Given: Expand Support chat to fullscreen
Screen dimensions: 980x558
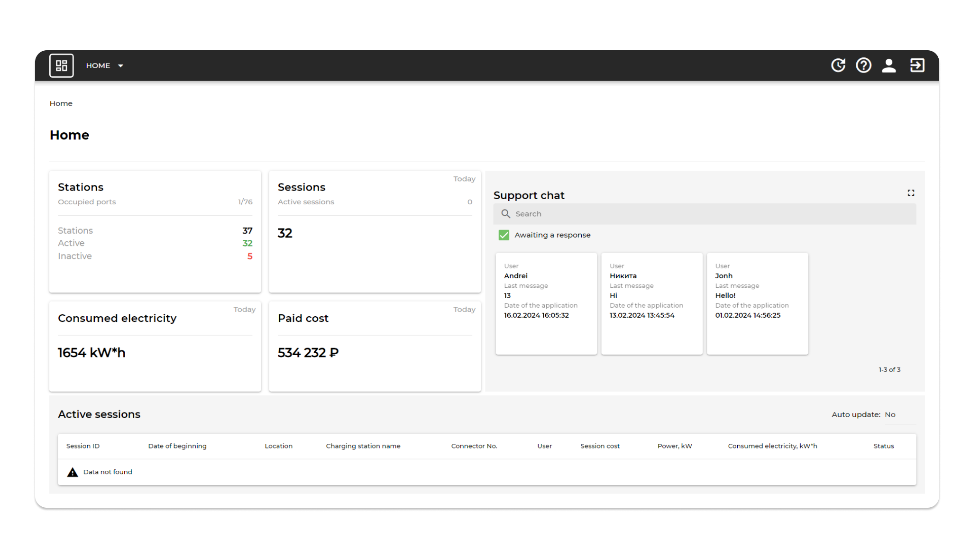Looking at the screenshot, I should pyautogui.click(x=911, y=193).
